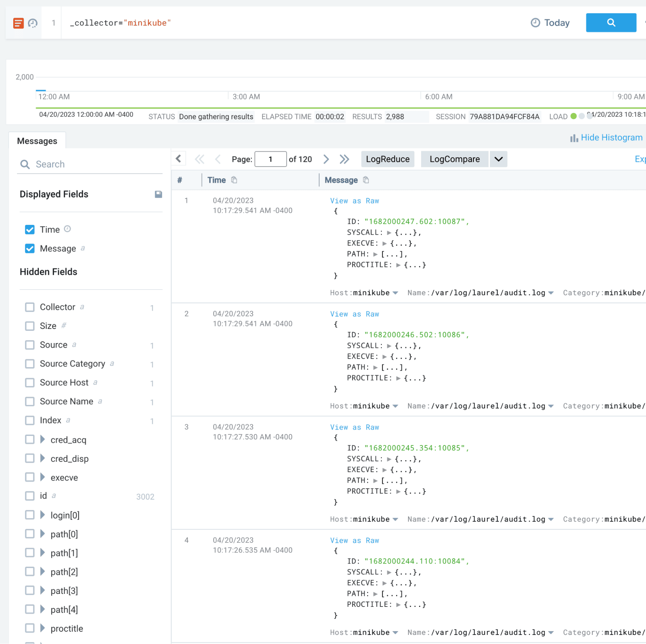Click the LogReduce button
Viewport: 646px width, 644px height.
pos(387,159)
